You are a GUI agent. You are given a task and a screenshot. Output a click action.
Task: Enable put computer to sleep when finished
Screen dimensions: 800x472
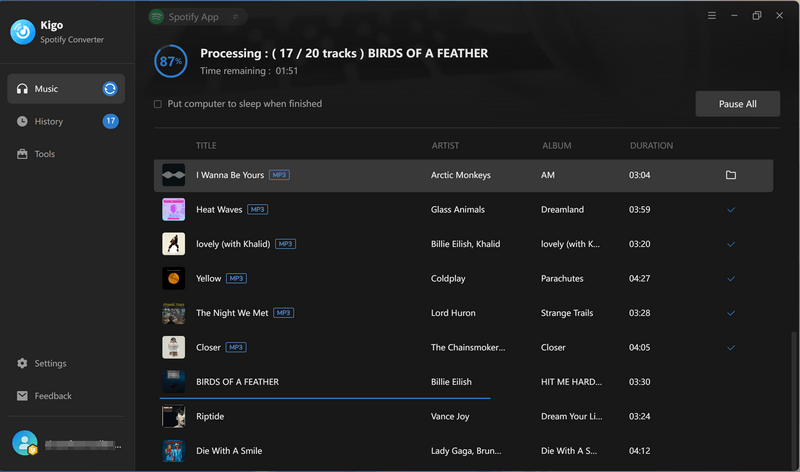[158, 104]
